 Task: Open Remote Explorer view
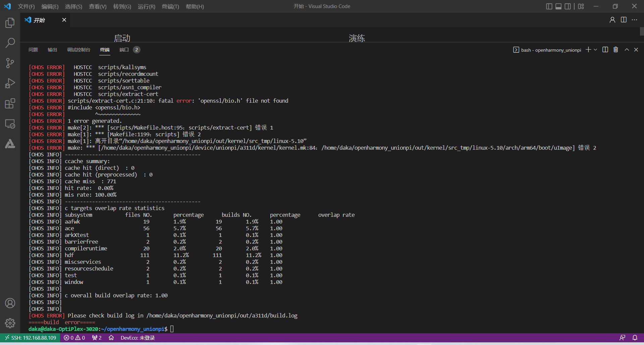click(x=10, y=124)
